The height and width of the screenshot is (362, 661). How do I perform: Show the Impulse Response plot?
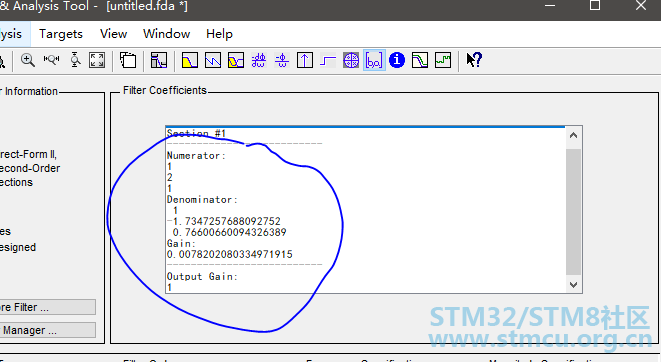click(305, 60)
